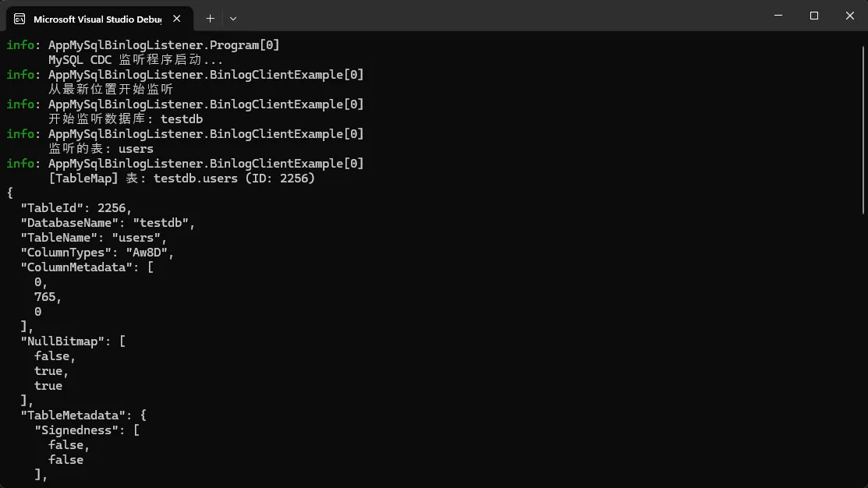Viewport: 868px width, 488px height.
Task: Minimize the terminal window
Action: [x=778, y=16]
